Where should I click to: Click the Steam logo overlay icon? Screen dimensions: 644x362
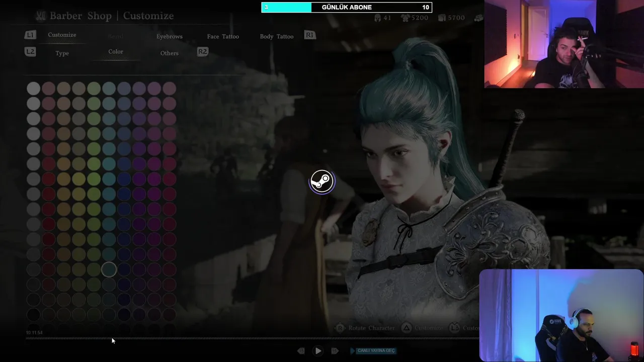(x=322, y=181)
